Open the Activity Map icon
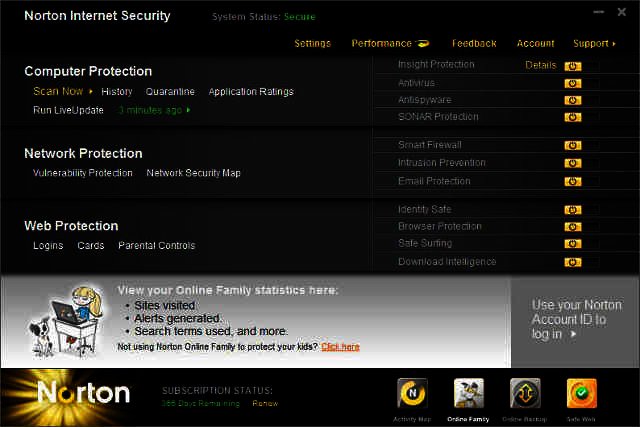 pyautogui.click(x=412, y=393)
